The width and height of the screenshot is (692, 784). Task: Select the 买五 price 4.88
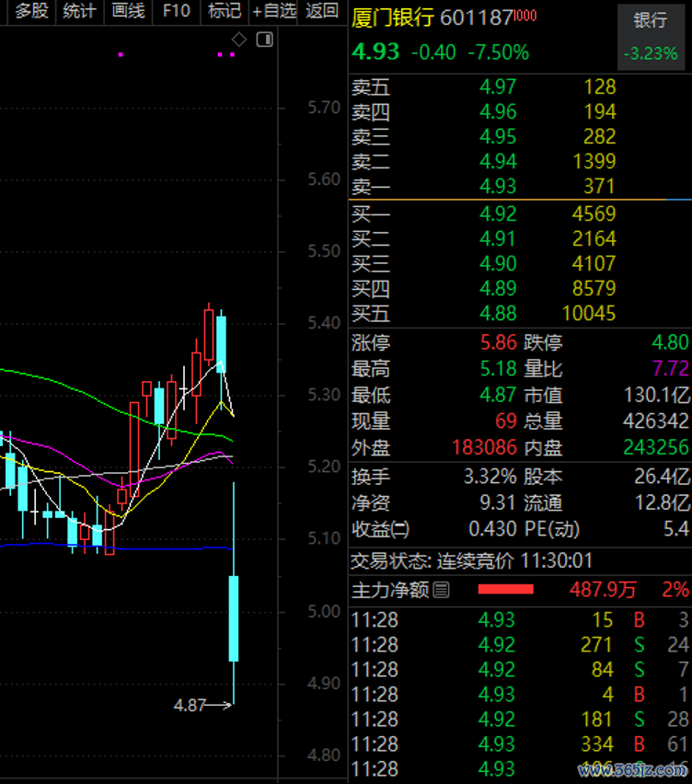[498, 314]
